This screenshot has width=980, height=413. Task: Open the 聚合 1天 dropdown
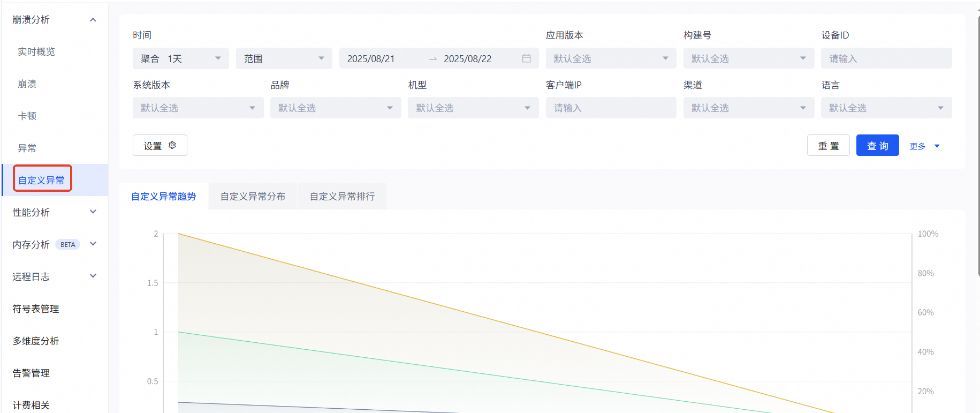click(181, 58)
